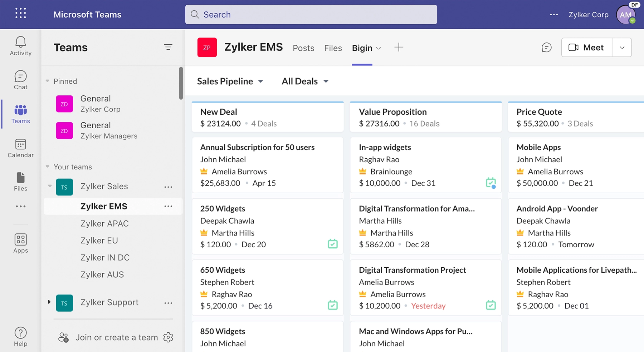This screenshot has height=352, width=644.
Task: Open activity icon on 650 Widgets deal
Action: pos(333,305)
